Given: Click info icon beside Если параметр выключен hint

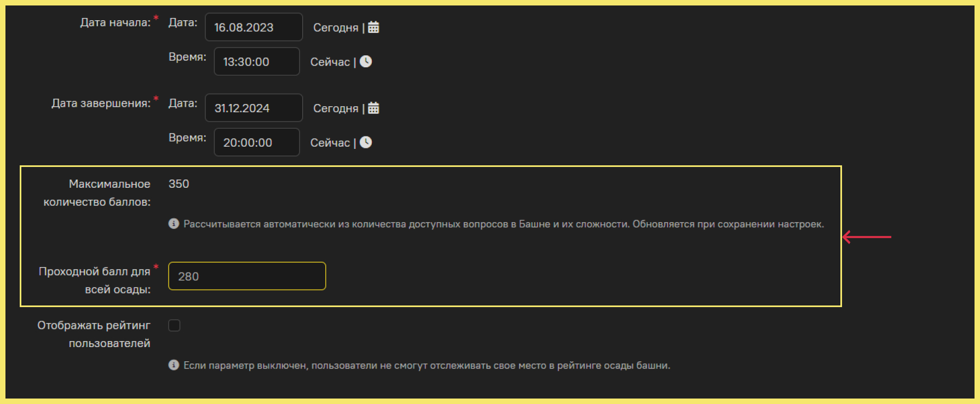Looking at the screenshot, I should tap(174, 365).
